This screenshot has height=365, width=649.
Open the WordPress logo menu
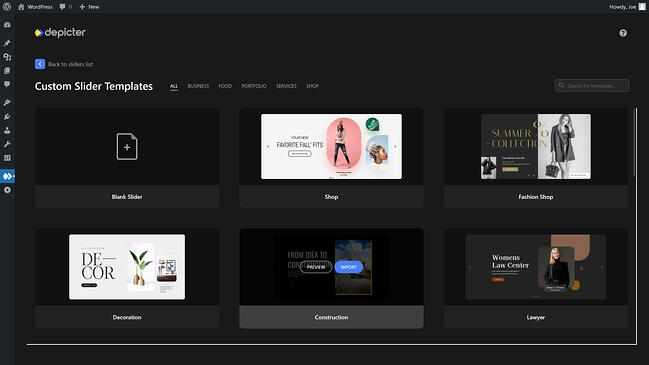(x=7, y=7)
